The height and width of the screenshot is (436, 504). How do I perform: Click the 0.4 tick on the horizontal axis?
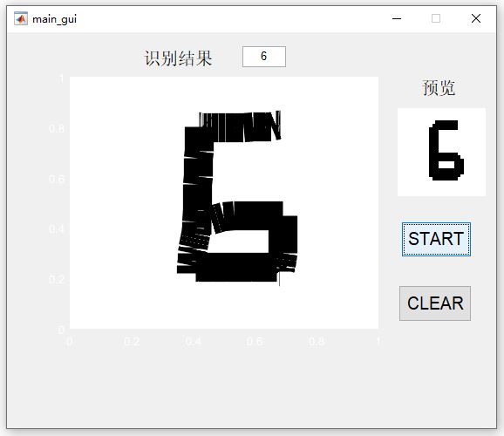[x=194, y=342]
